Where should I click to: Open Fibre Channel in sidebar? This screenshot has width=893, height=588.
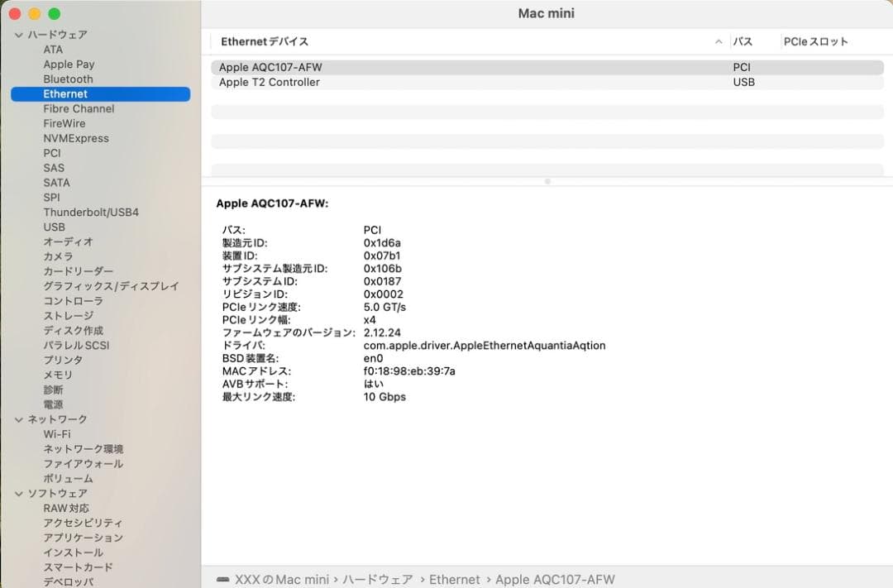coord(79,109)
